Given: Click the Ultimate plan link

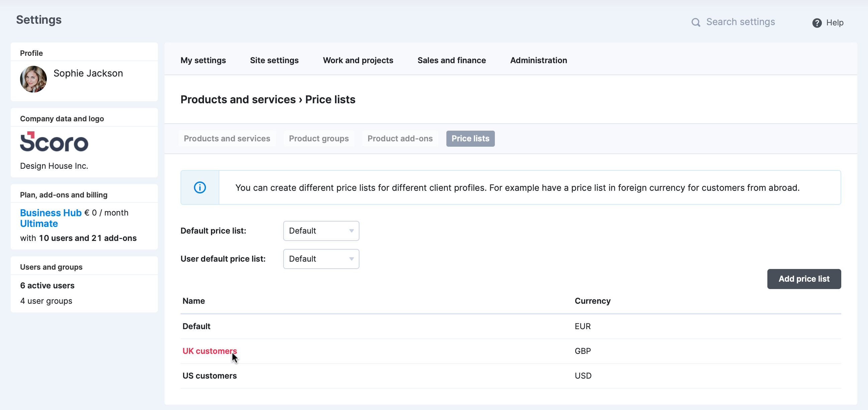Looking at the screenshot, I should 39,224.
